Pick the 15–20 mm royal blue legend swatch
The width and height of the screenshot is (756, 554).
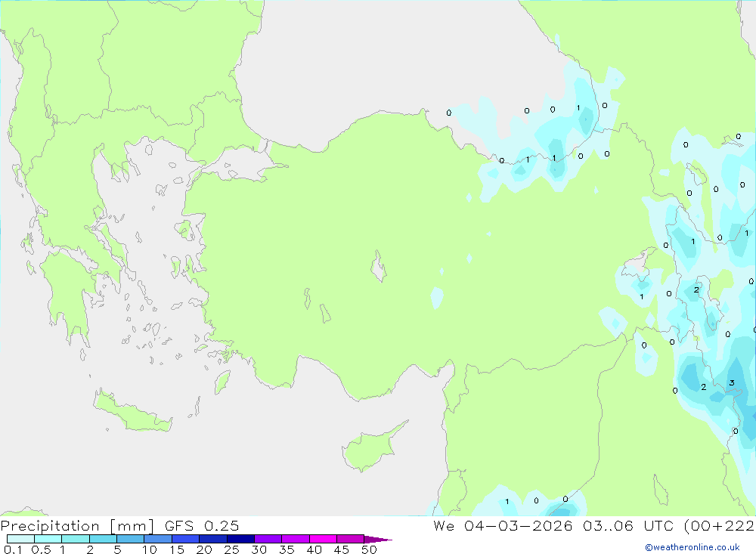(186, 539)
